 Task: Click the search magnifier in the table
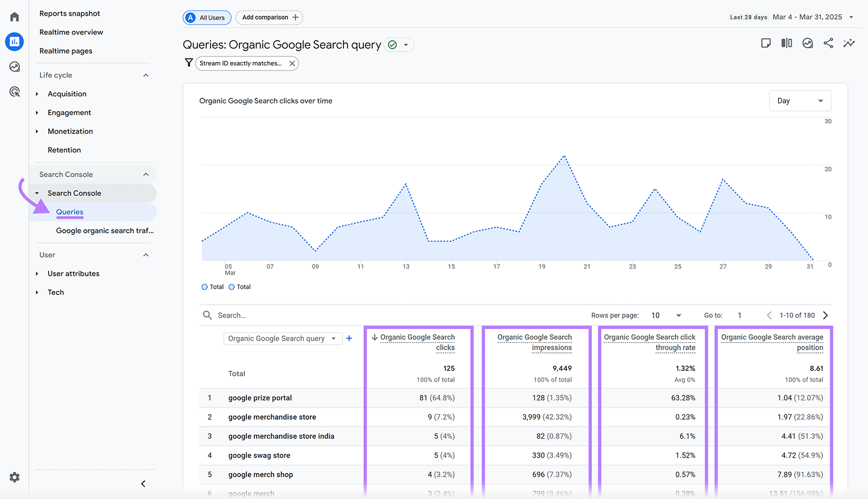coord(207,315)
